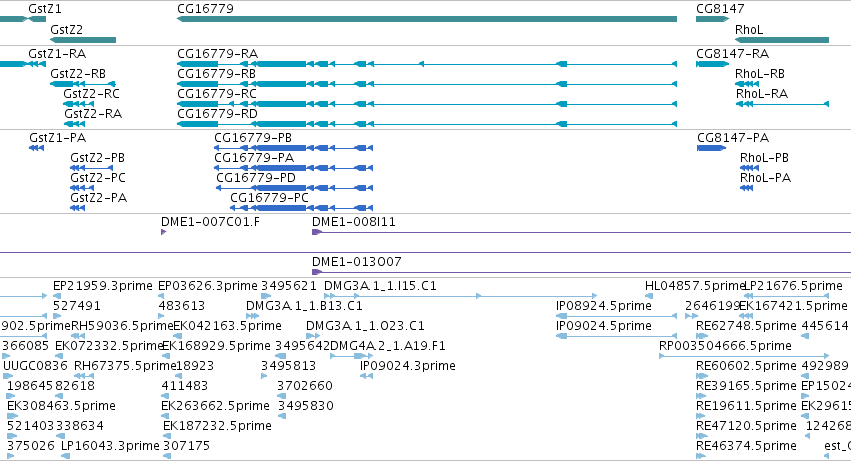This screenshot has height=461, width=851.
Task: Choose the EK187232.5prime label
Action: pyautogui.click(x=217, y=426)
